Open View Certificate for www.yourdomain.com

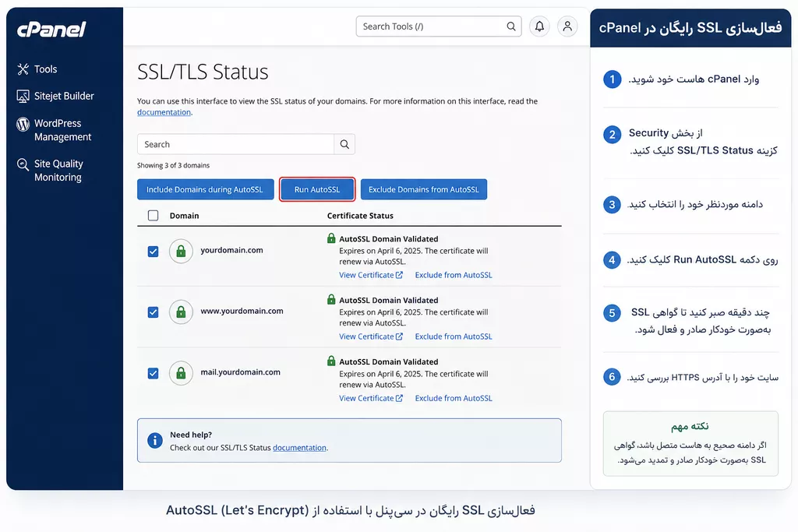pos(371,336)
